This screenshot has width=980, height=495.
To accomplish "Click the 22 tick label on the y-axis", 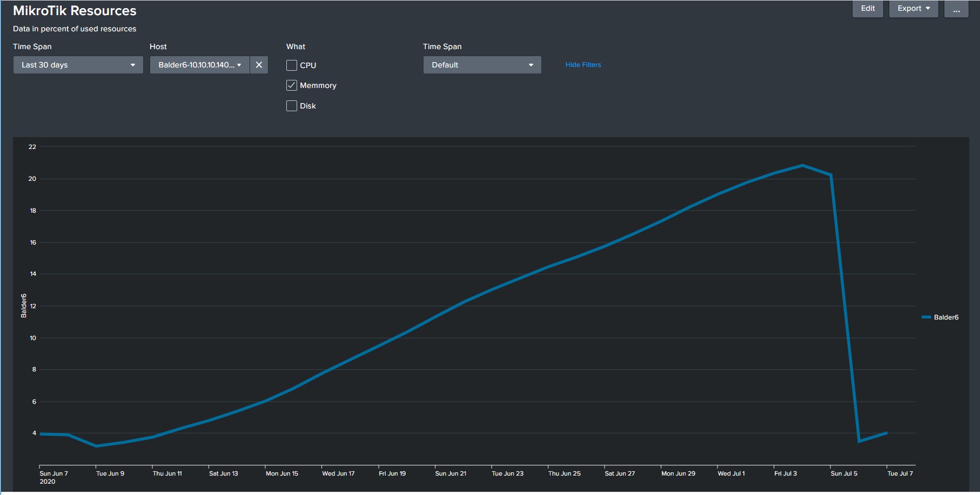I will pos(32,147).
